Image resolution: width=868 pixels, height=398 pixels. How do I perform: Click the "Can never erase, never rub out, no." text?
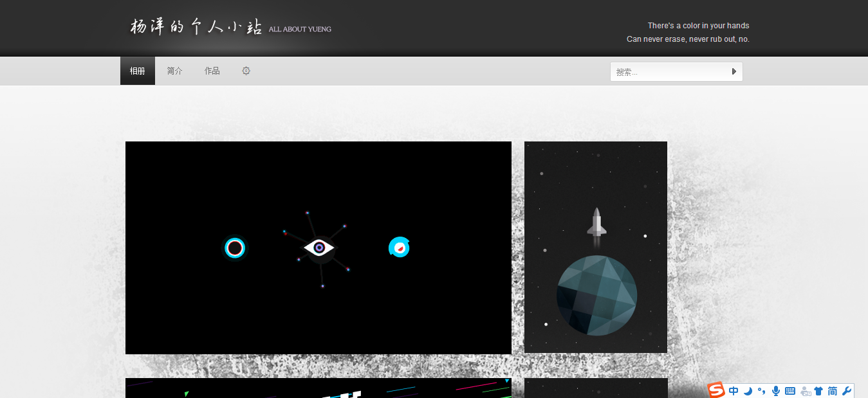pyautogui.click(x=688, y=39)
